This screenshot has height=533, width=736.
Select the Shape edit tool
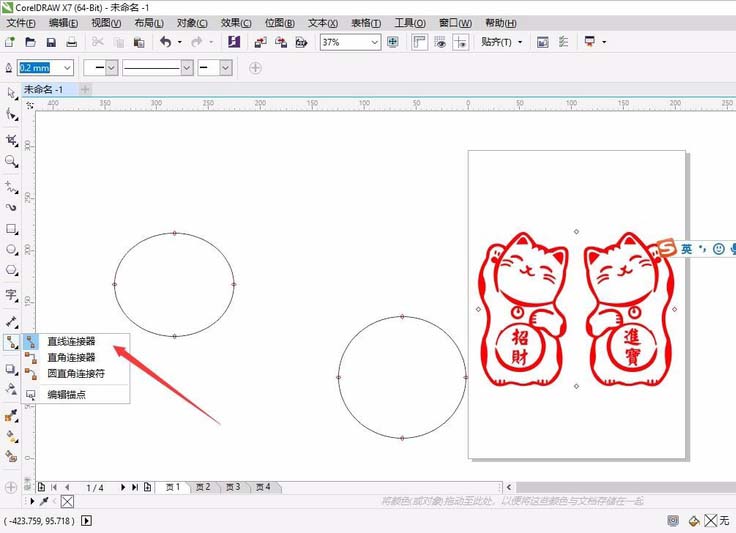point(11,114)
